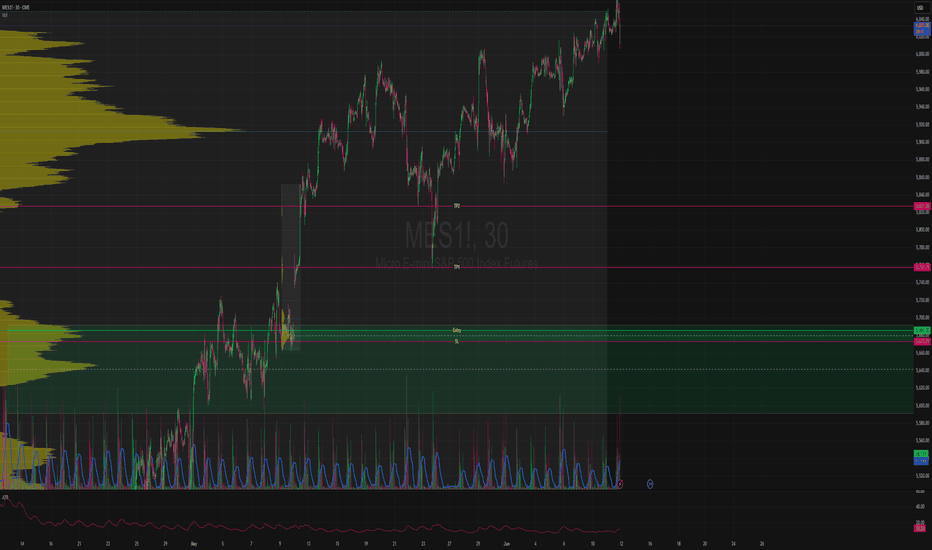
Task: Click the 26 date label on the time axis
Action: [x=762, y=543]
